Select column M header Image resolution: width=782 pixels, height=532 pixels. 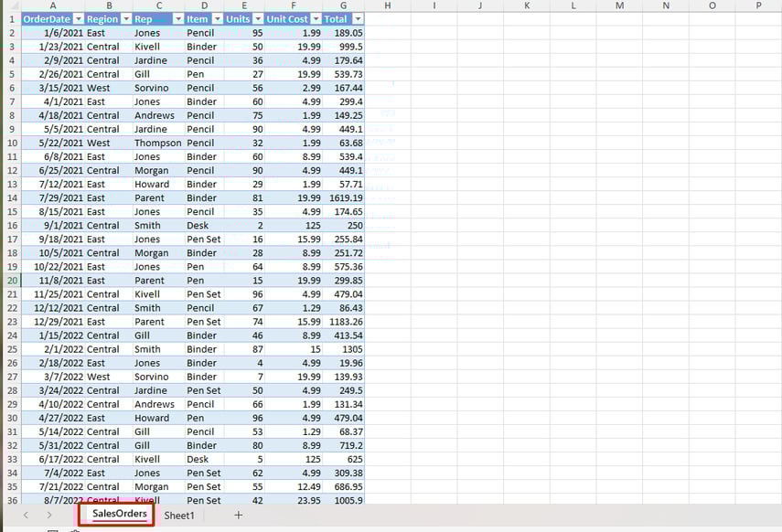click(x=619, y=5)
